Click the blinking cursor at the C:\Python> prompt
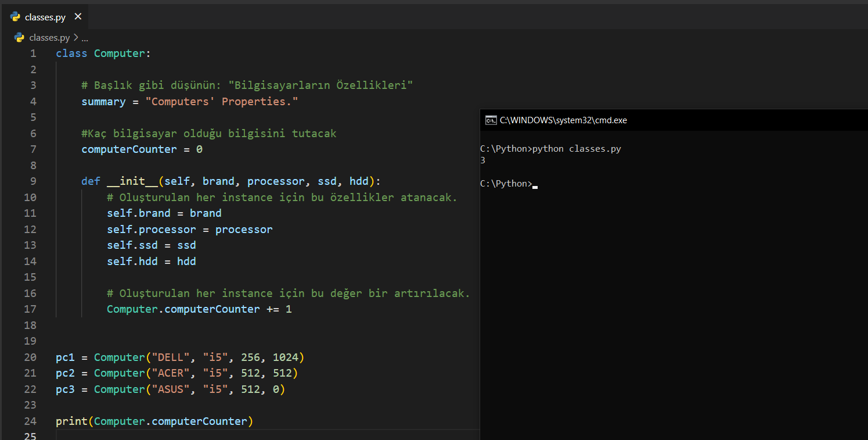 pos(535,186)
